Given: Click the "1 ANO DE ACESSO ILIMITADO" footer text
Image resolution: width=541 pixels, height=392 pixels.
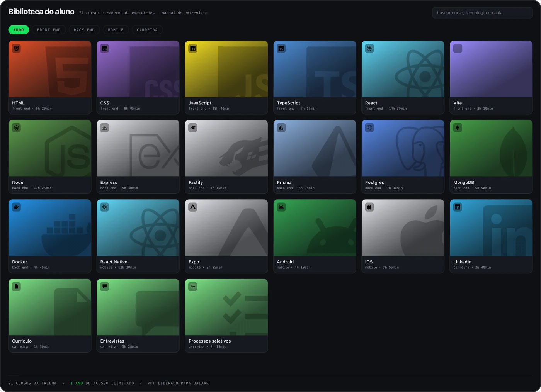Looking at the screenshot, I should click(102, 384).
